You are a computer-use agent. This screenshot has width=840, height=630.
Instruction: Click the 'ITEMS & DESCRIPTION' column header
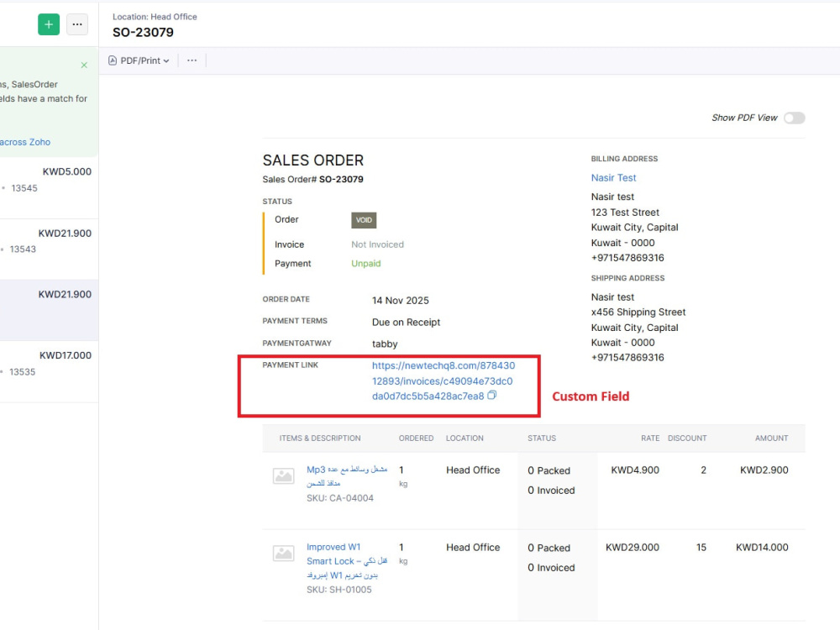tap(320, 438)
